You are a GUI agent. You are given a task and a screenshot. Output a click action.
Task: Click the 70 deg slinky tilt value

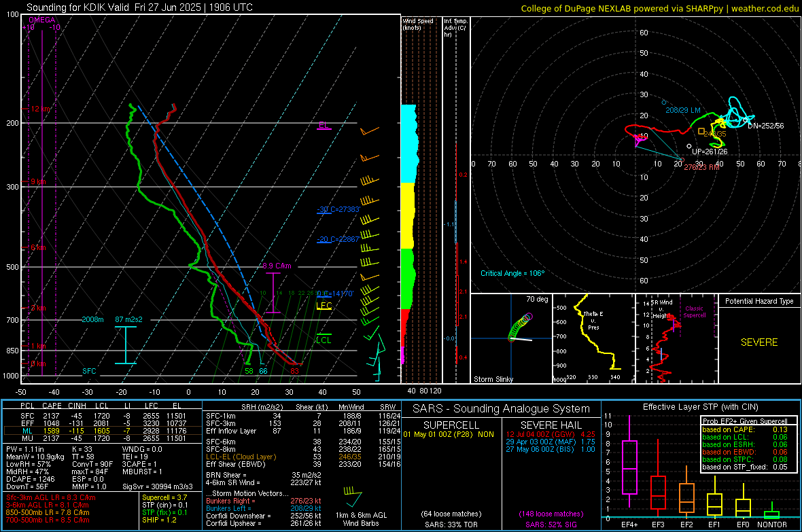pyautogui.click(x=537, y=299)
